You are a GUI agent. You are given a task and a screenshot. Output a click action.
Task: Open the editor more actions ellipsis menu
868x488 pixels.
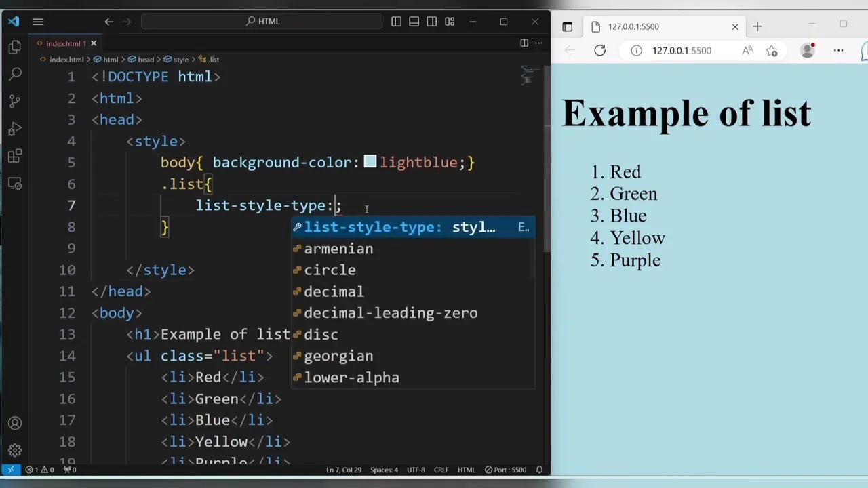[x=538, y=43]
